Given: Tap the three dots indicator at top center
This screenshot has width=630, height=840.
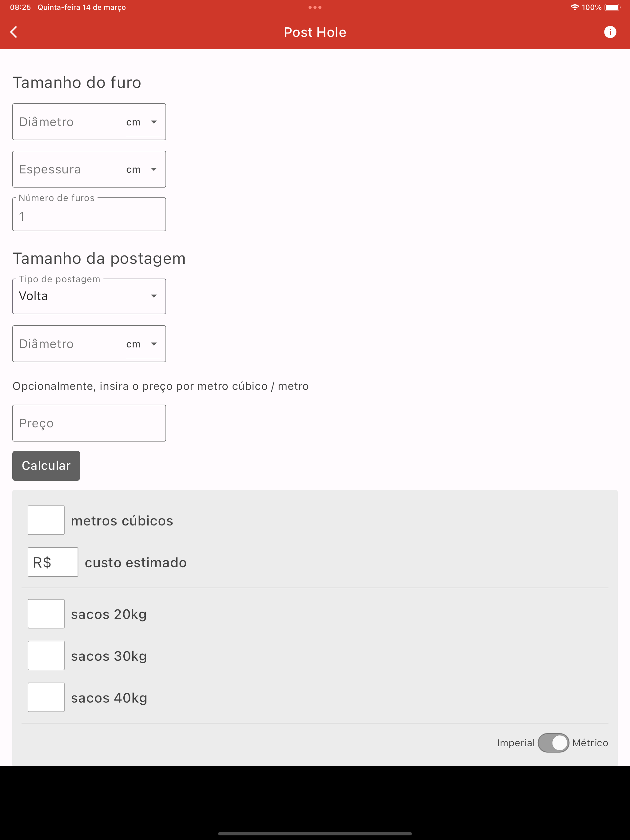Looking at the screenshot, I should pyautogui.click(x=315, y=7).
